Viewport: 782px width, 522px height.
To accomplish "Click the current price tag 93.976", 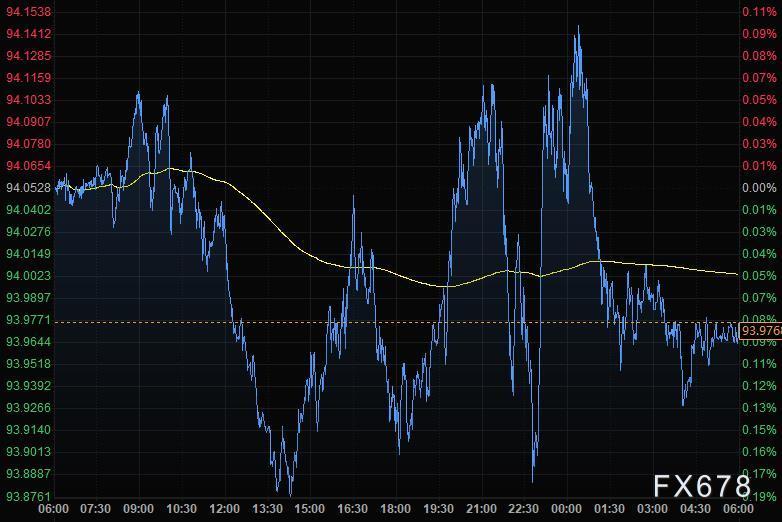I will (x=761, y=331).
